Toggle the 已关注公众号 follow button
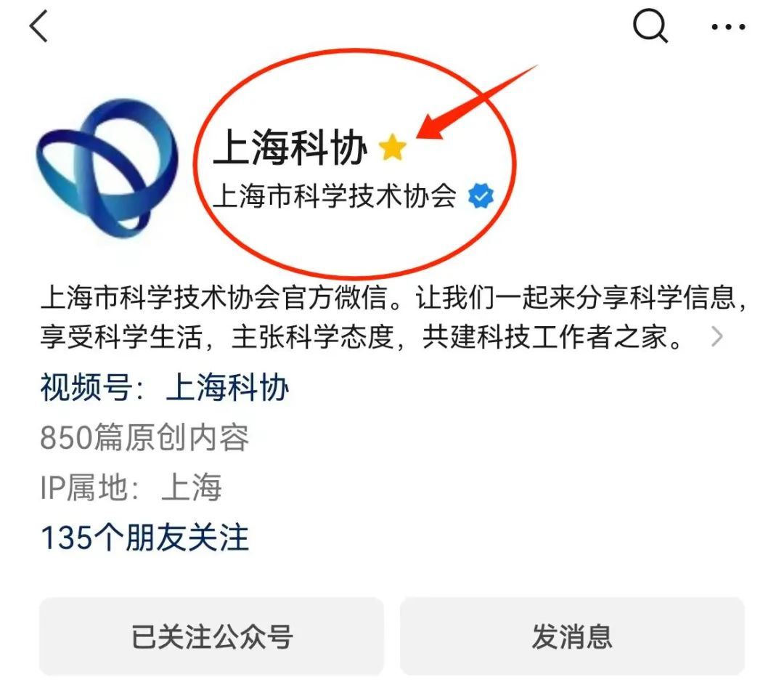The width and height of the screenshot is (784, 693). click(x=211, y=636)
